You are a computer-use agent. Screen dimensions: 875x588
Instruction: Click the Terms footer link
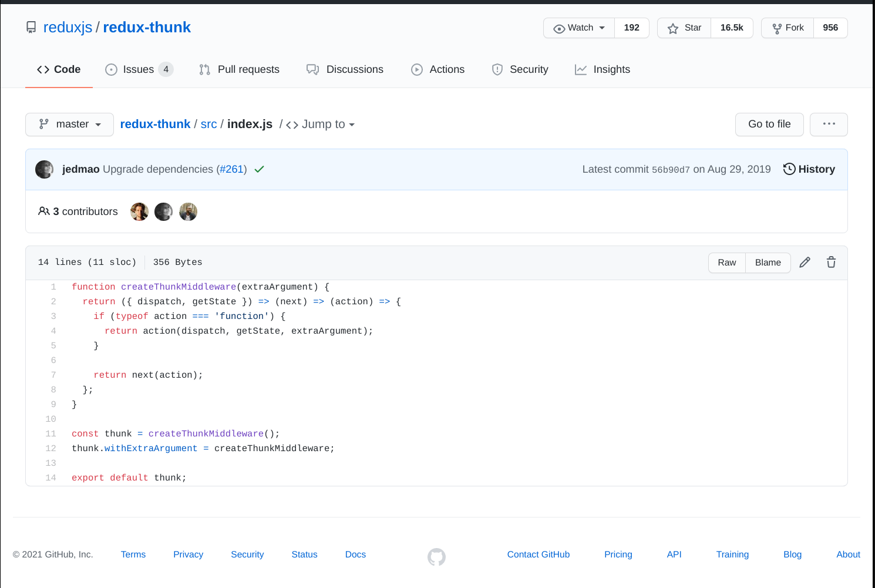(133, 555)
